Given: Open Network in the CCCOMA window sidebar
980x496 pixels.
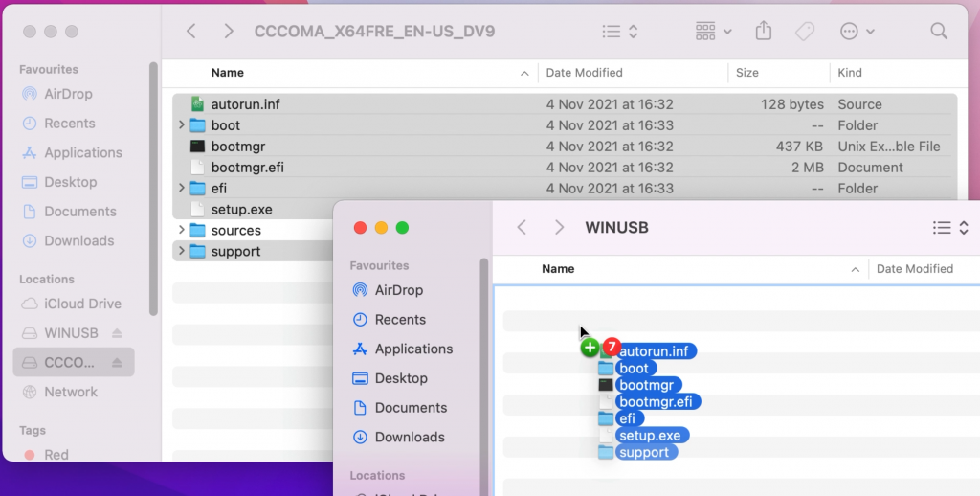Looking at the screenshot, I should click(x=59, y=393).
